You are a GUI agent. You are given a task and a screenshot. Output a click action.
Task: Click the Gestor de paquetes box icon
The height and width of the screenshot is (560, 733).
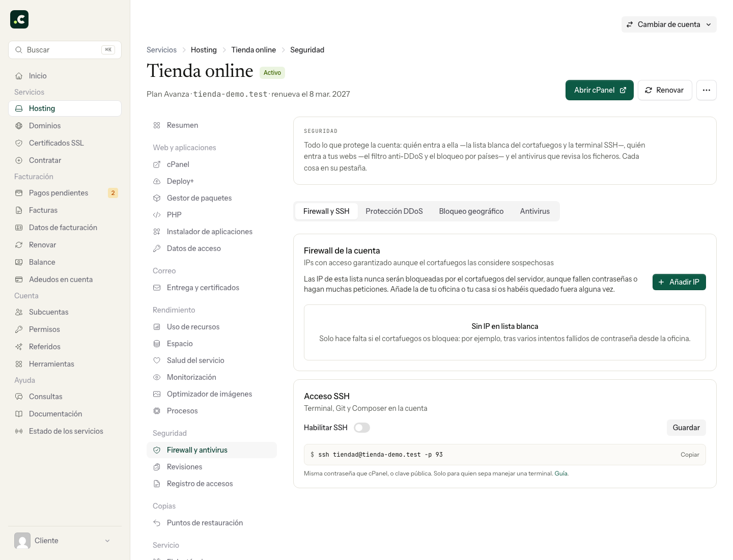click(x=157, y=198)
